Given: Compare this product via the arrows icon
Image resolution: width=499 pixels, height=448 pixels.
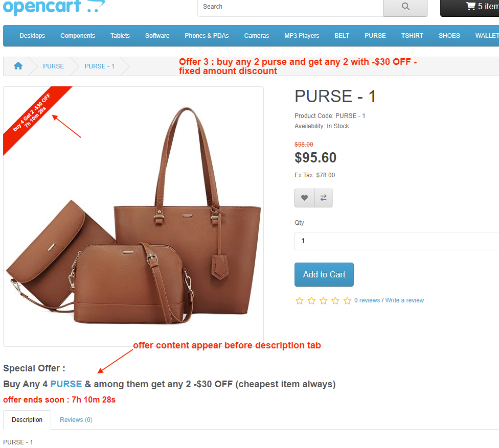Looking at the screenshot, I should point(323,198).
